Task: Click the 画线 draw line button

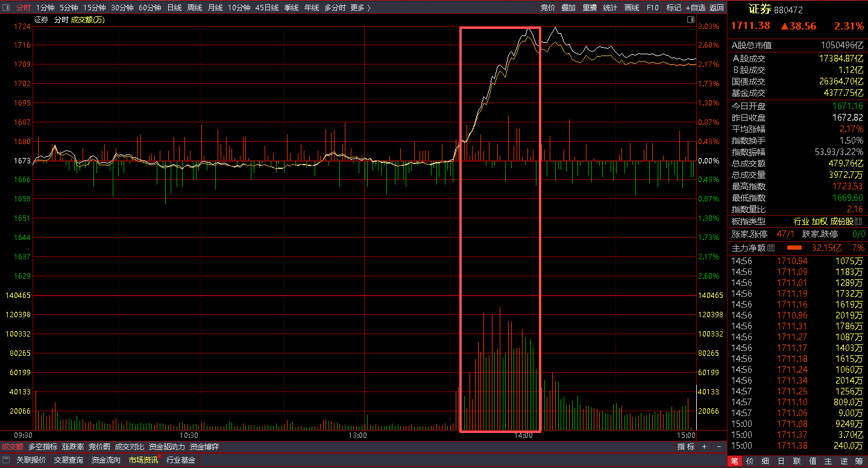Action: [632, 8]
